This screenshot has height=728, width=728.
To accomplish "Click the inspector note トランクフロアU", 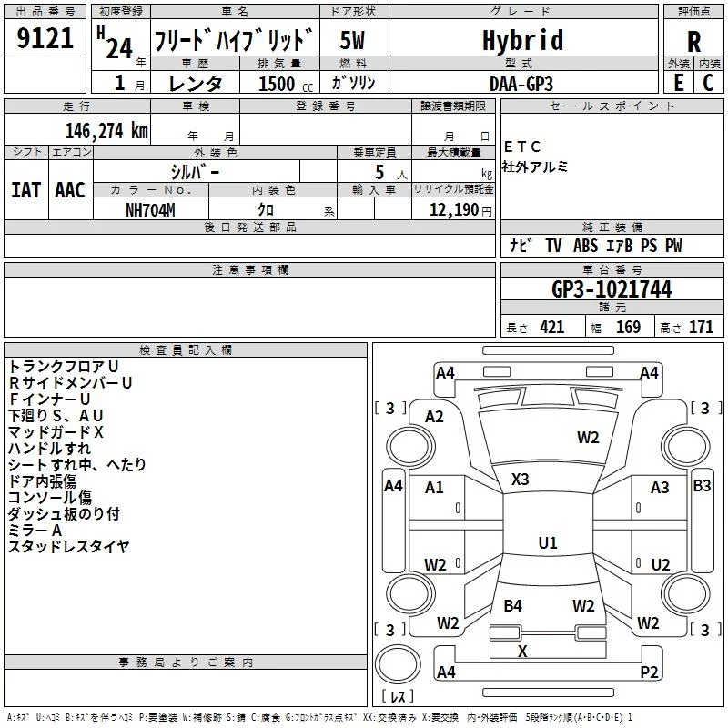I will click(x=64, y=367).
